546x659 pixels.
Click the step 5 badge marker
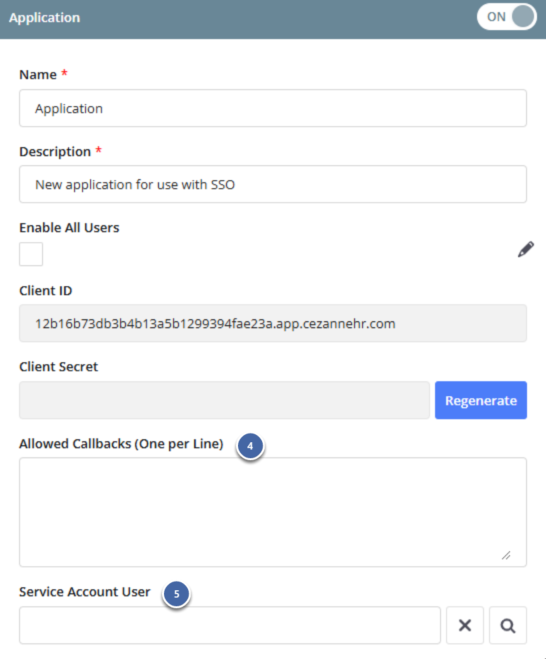177,593
